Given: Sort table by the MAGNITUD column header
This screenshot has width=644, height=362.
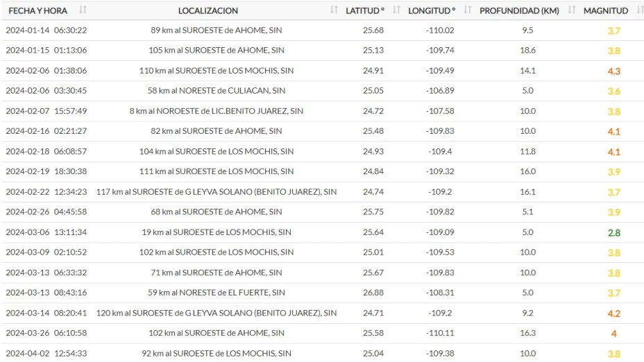Looking at the screenshot, I should click(605, 10).
